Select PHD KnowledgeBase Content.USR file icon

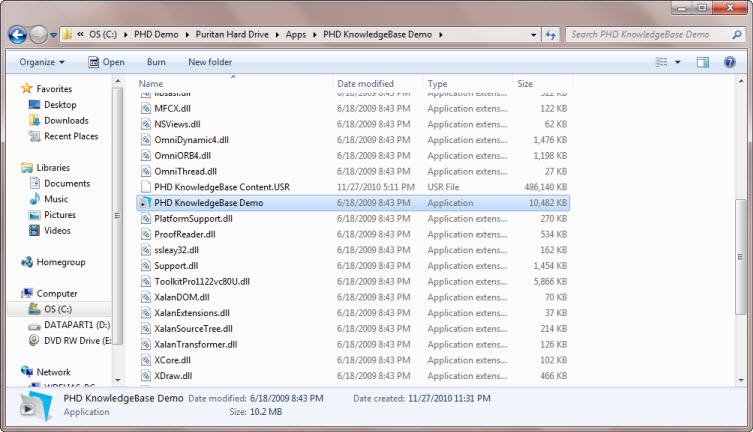point(146,187)
